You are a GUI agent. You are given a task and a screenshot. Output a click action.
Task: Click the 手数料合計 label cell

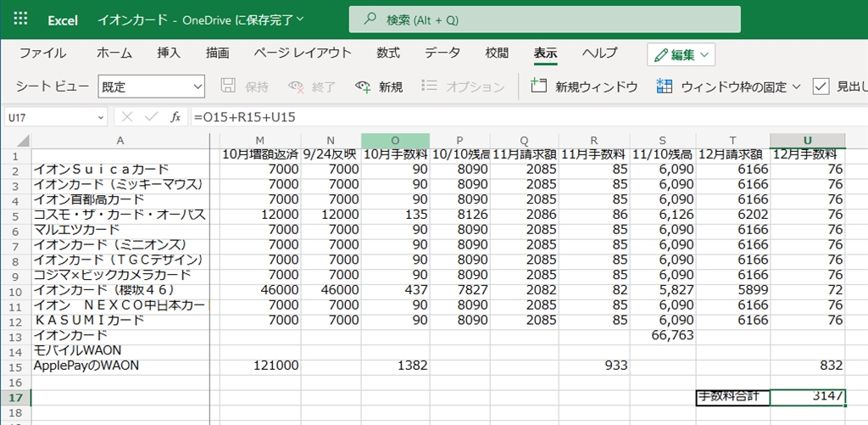(733, 397)
